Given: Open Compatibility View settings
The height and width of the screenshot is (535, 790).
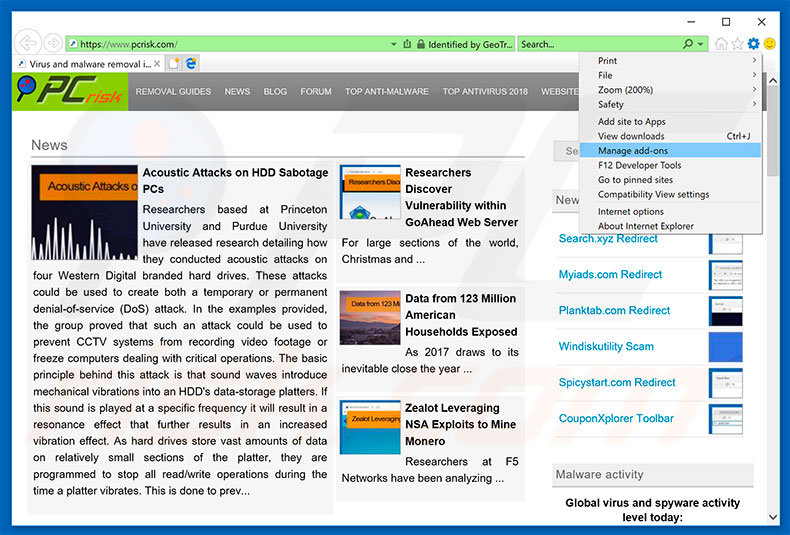Looking at the screenshot, I should pos(670,194).
